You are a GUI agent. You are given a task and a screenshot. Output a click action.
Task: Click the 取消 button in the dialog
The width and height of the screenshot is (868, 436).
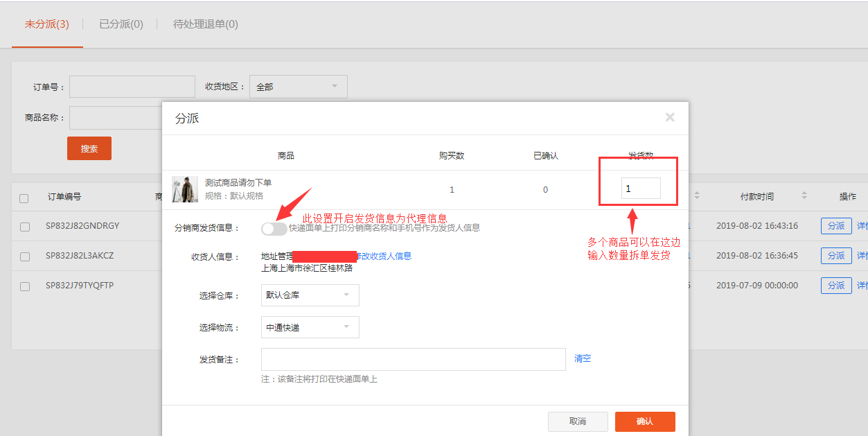point(578,421)
